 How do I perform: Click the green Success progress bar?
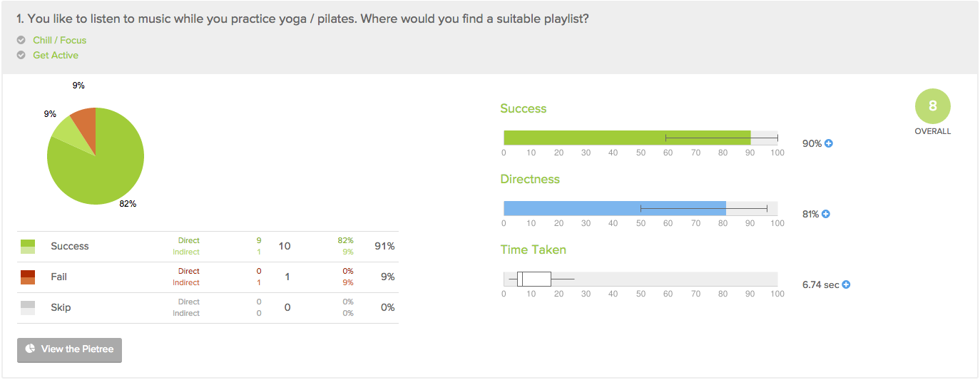[627, 138]
